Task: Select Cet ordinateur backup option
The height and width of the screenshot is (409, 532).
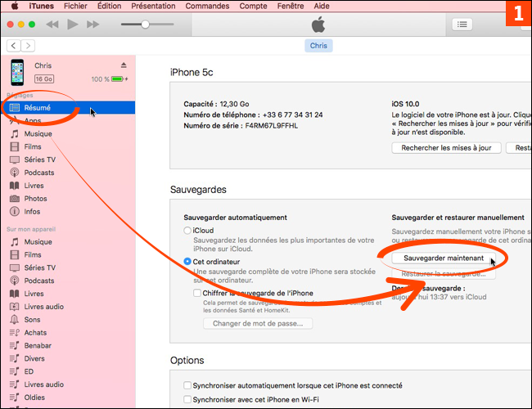Action: 187,262
